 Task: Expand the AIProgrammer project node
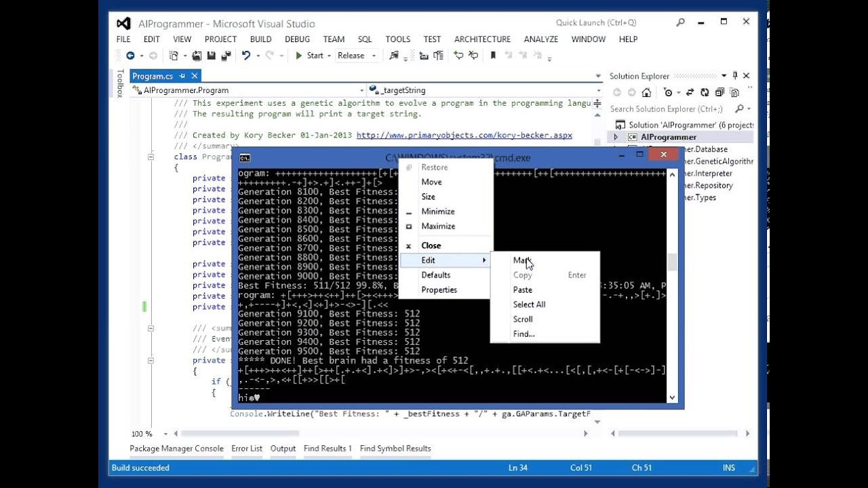pyautogui.click(x=616, y=137)
